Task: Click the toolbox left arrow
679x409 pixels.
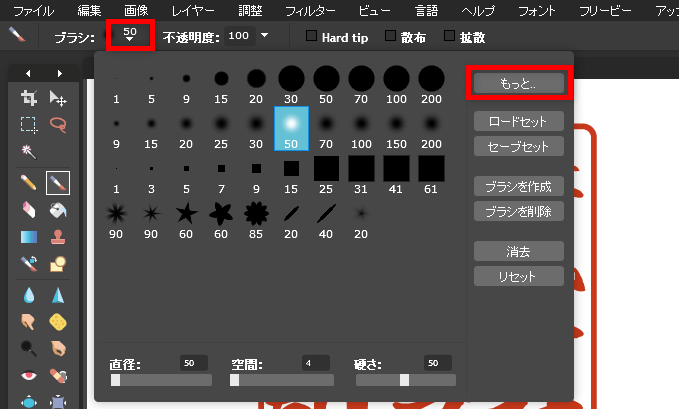Action: coord(28,73)
